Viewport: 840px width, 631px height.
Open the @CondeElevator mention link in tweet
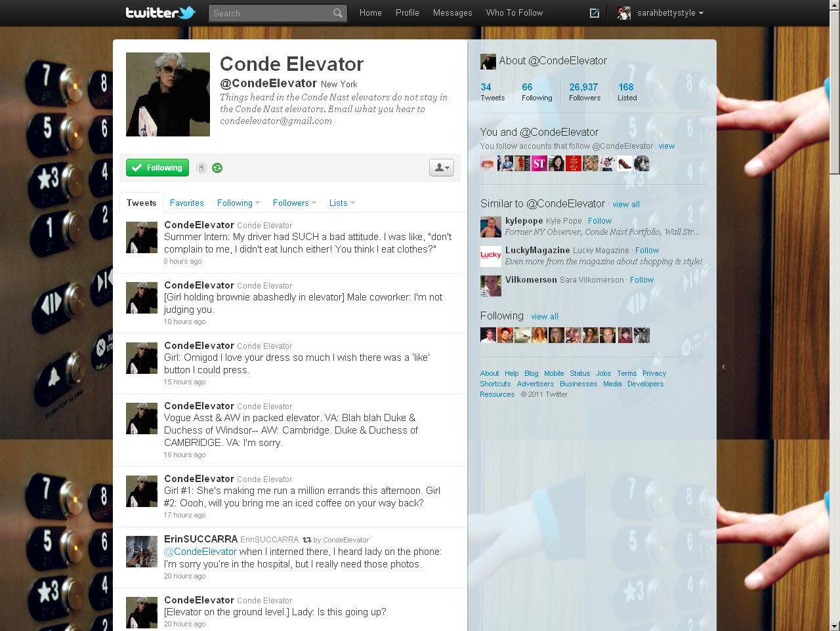200,552
